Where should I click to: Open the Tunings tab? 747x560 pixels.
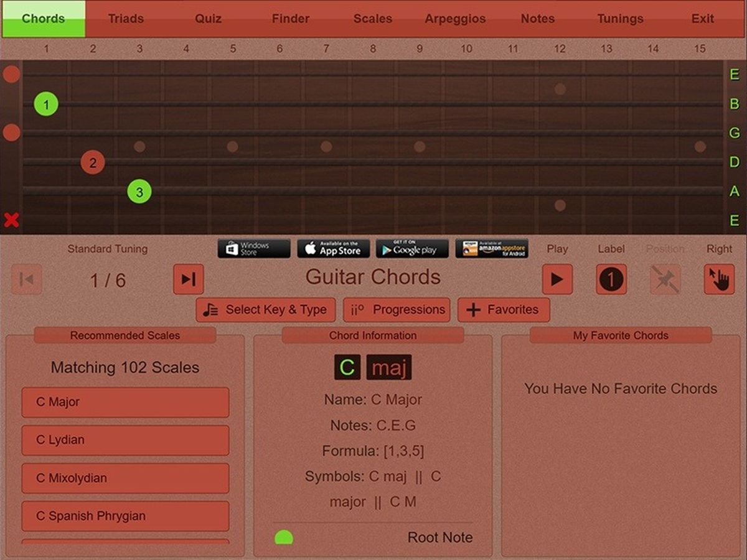[x=620, y=19]
